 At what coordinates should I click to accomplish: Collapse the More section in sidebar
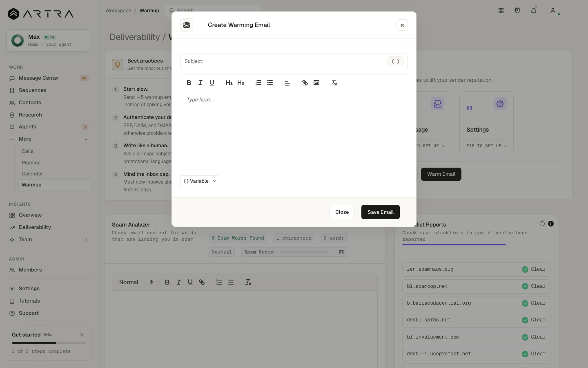(86, 139)
